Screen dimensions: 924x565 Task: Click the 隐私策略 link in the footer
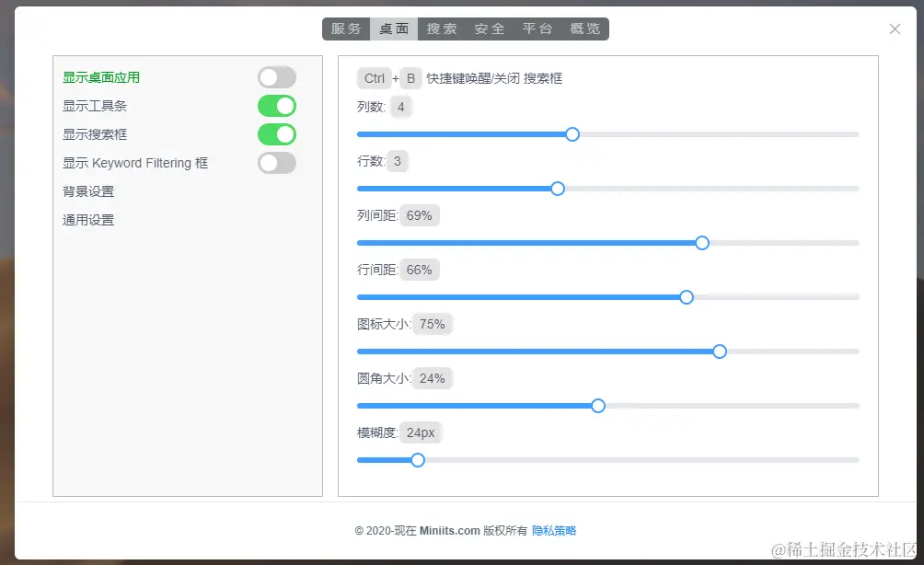click(x=553, y=530)
